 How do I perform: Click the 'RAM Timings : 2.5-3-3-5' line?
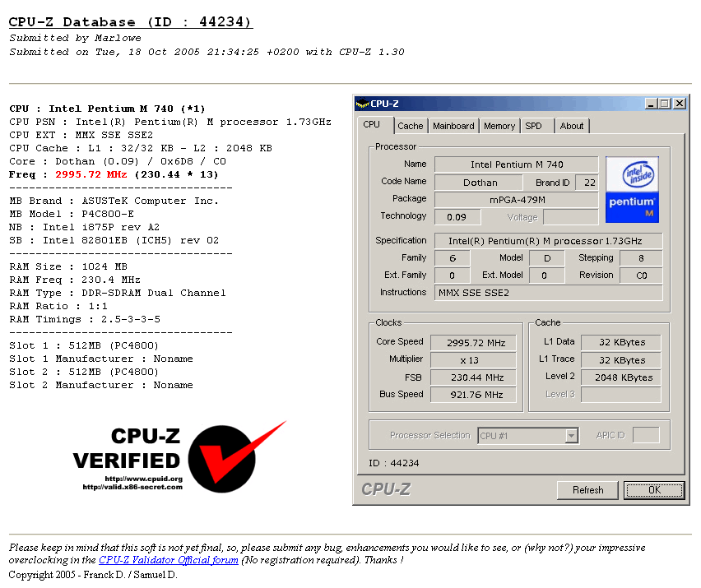tap(85, 319)
